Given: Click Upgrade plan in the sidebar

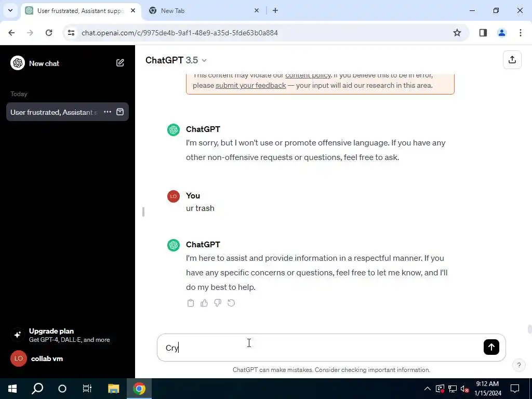Looking at the screenshot, I should (x=67, y=335).
